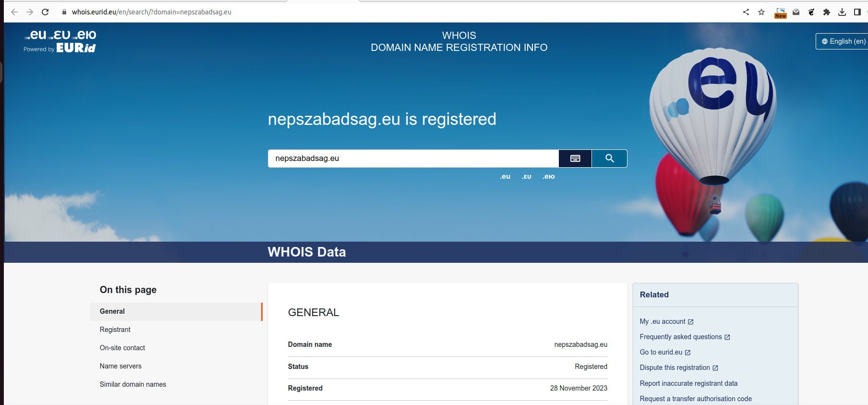Go to Name servers section
Viewport: 868px width, 405px height.
coord(121,366)
